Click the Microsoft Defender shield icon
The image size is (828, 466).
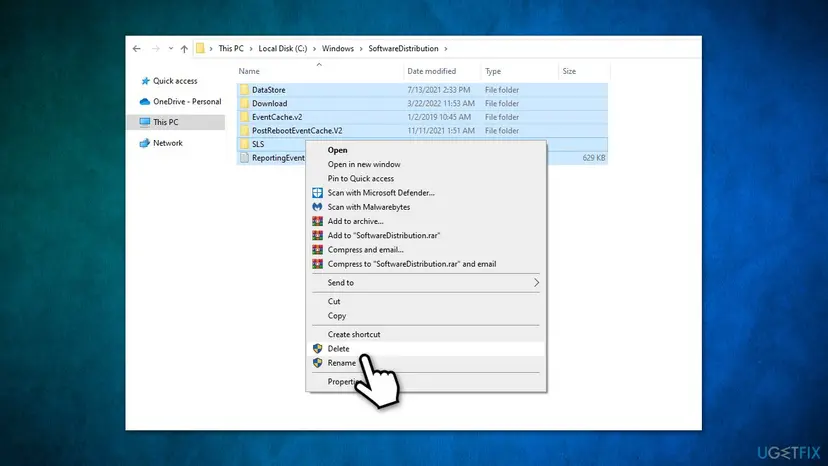click(x=317, y=193)
